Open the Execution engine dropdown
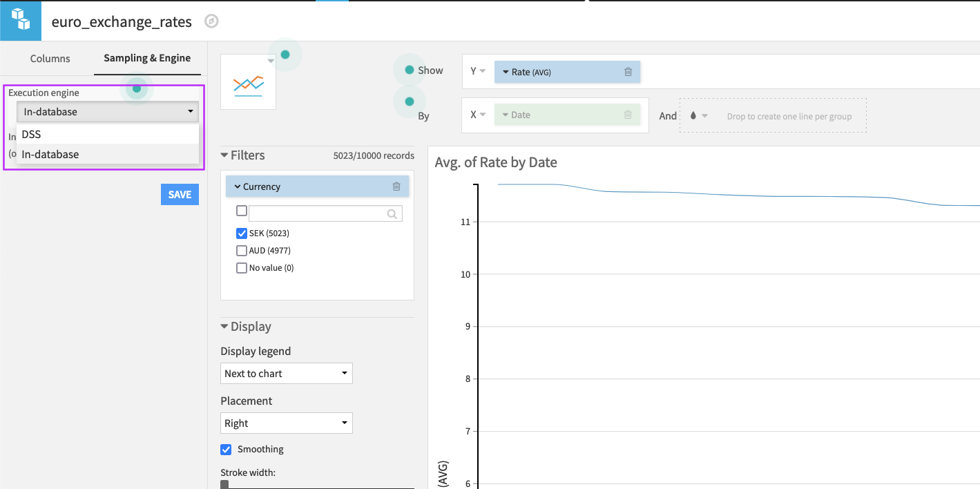Screen dimensions: 980x489 [x=108, y=112]
